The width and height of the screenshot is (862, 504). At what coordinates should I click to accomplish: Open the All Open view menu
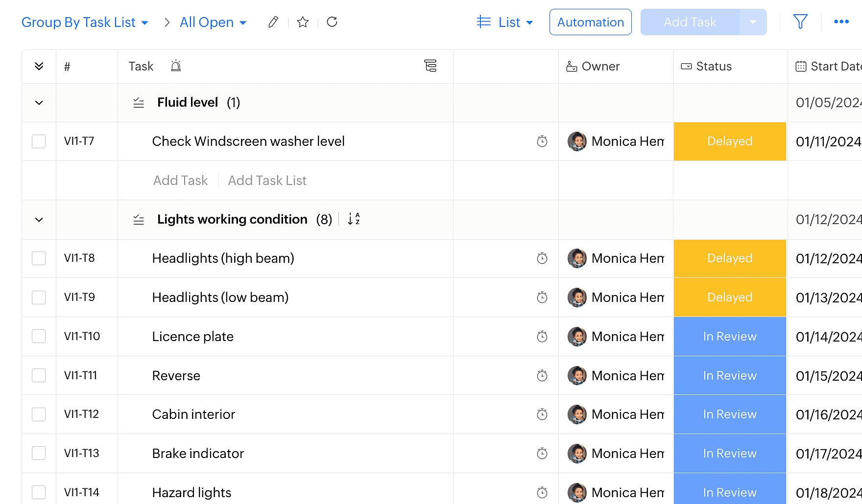(x=213, y=23)
